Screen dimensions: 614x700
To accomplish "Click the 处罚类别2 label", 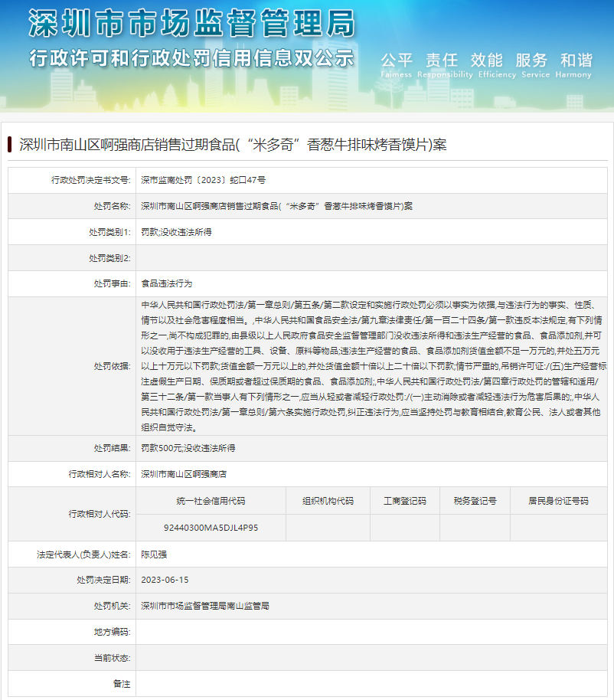I will (x=109, y=257).
